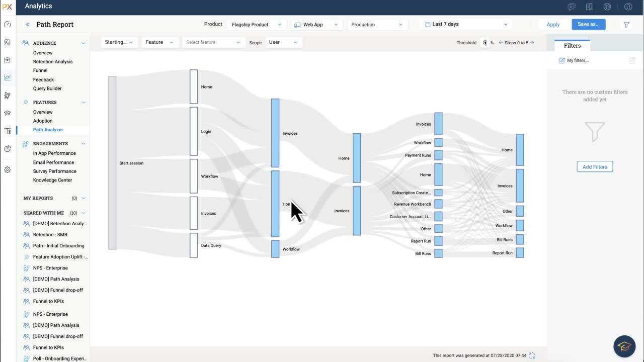Click the Feature Adoption Uplift report icon
The width and height of the screenshot is (644, 362).
[x=27, y=257]
